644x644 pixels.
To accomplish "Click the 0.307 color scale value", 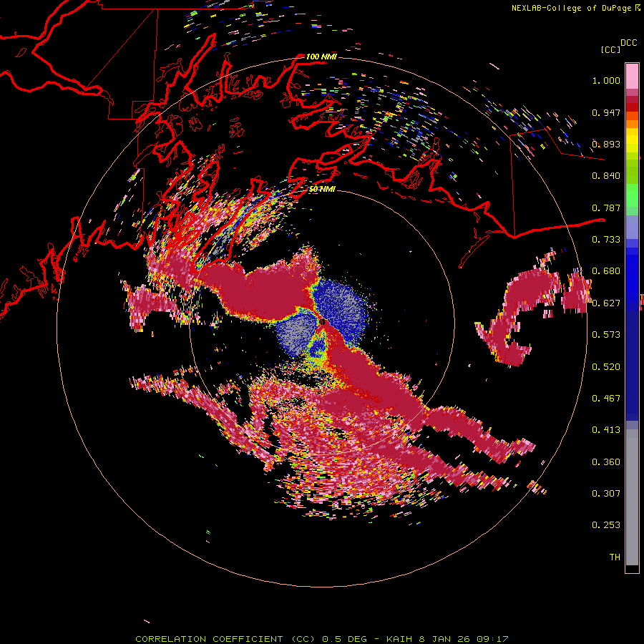I will pyautogui.click(x=606, y=494).
